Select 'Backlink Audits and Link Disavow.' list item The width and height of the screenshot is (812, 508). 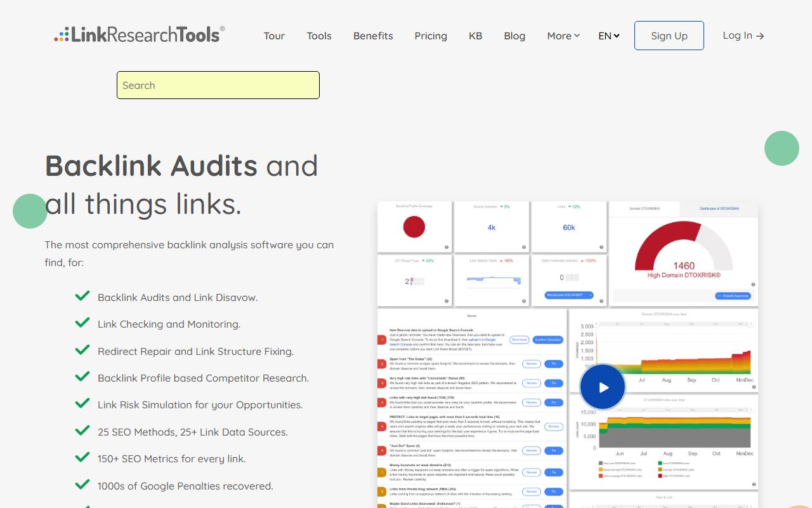[178, 297]
